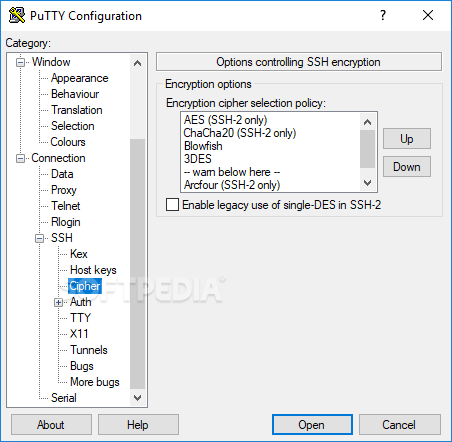Screen dimensions: 452x442
Task: Select Telnet category
Action: coord(66,206)
